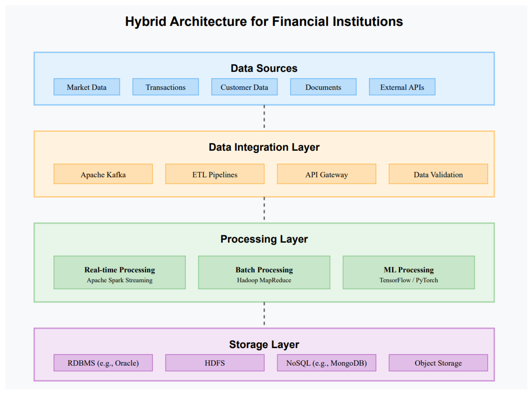The height and width of the screenshot is (395, 532).
Task: Click the Customer Data box
Action: [244, 87]
